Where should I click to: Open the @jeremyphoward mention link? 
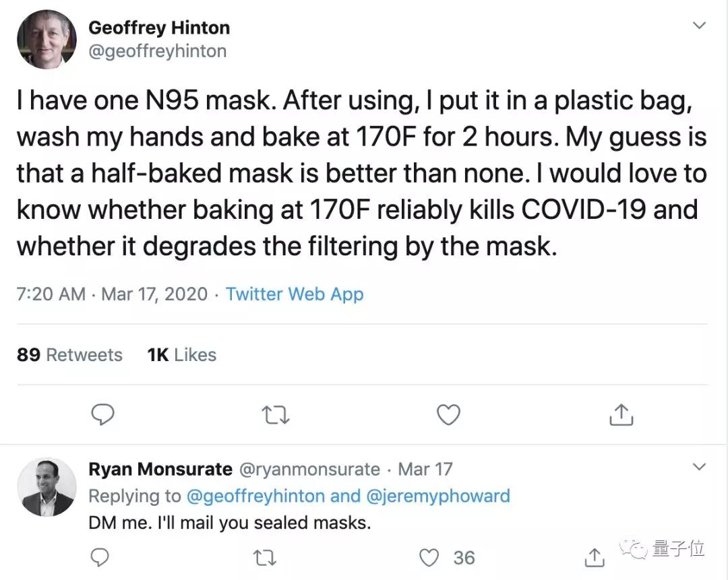(438, 496)
